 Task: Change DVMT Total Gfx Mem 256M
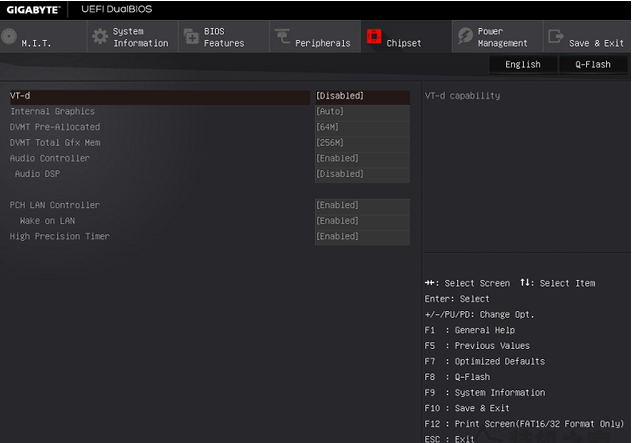click(363, 143)
